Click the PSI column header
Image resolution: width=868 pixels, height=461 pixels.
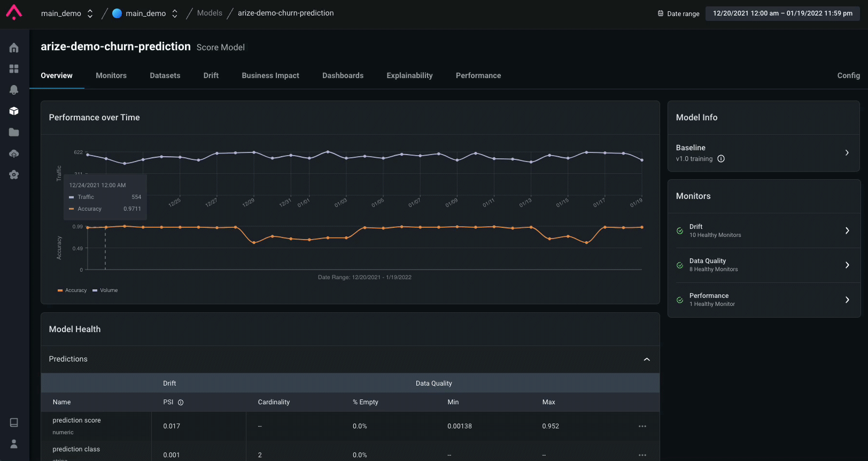[x=168, y=402]
